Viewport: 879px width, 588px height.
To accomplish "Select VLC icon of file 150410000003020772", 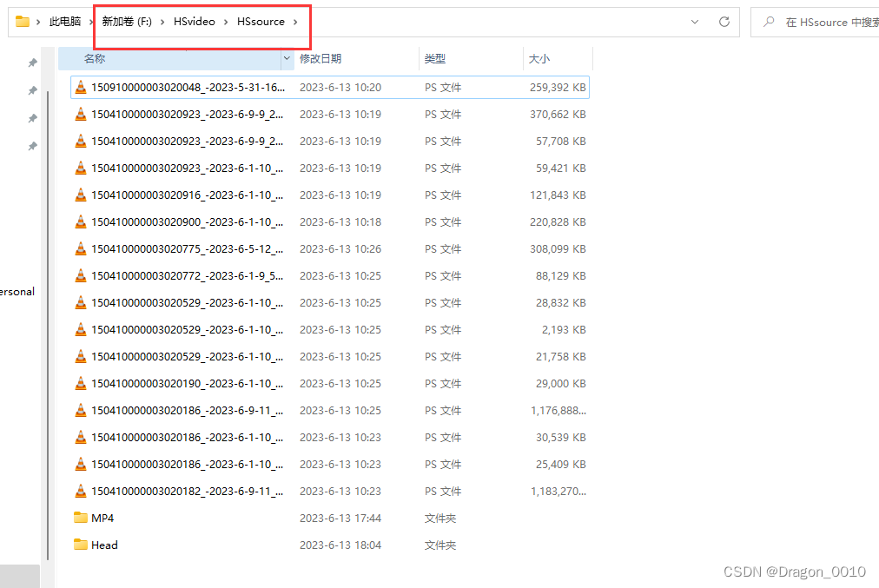I will pyautogui.click(x=81, y=275).
